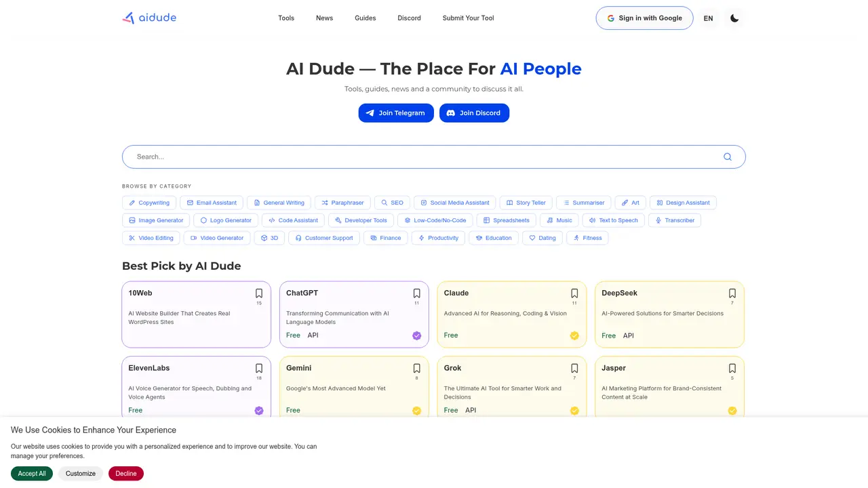The height and width of the screenshot is (488, 868).
Task: Browse the Text to Speech category
Action: (613, 220)
